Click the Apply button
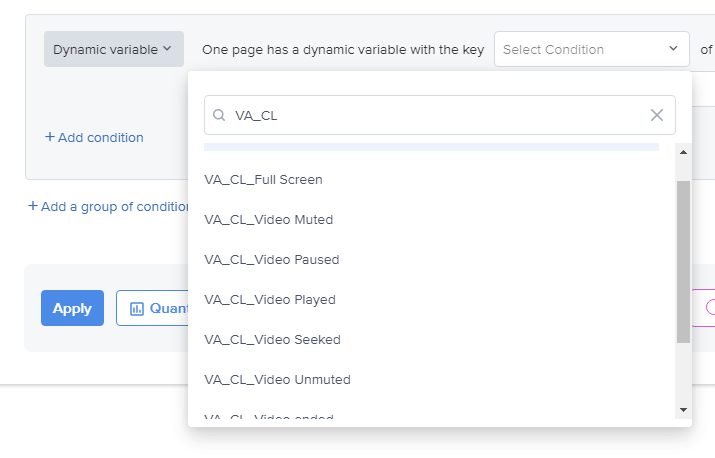The height and width of the screenshot is (458, 715). [x=73, y=308]
